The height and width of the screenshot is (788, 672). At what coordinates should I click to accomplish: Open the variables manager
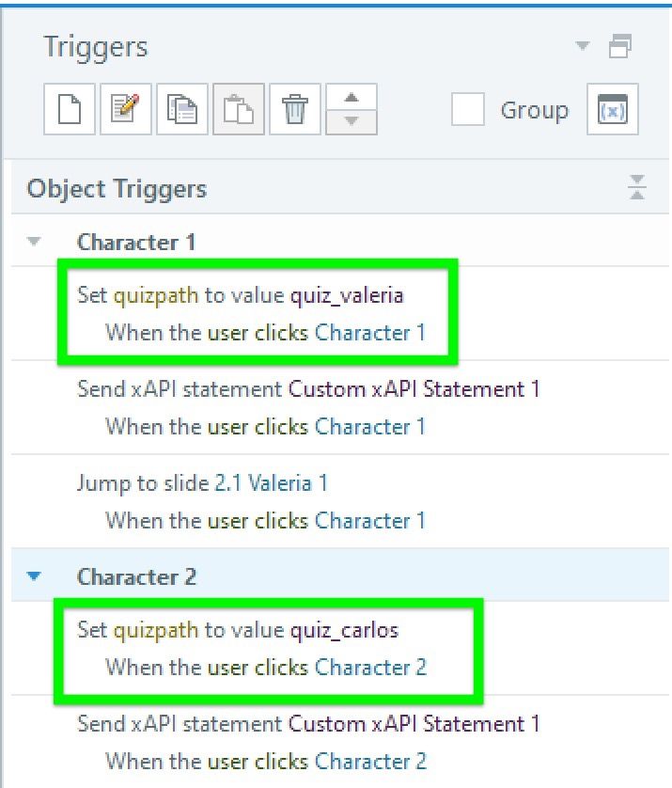(x=612, y=110)
